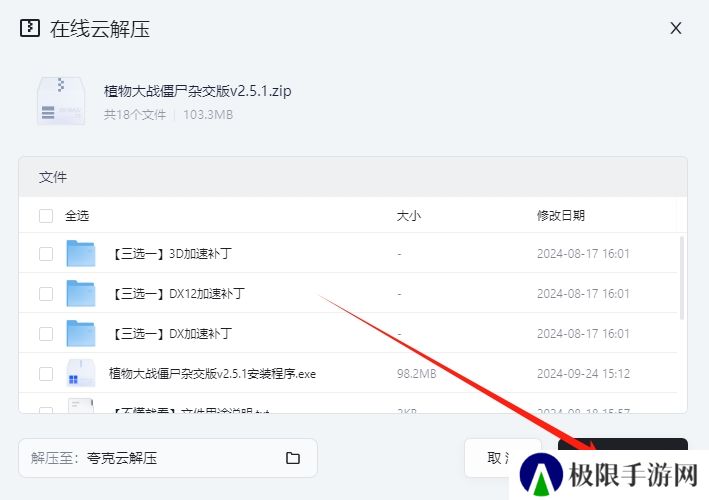Open the 【三选一】3D加速补丁 folder name

(171, 254)
